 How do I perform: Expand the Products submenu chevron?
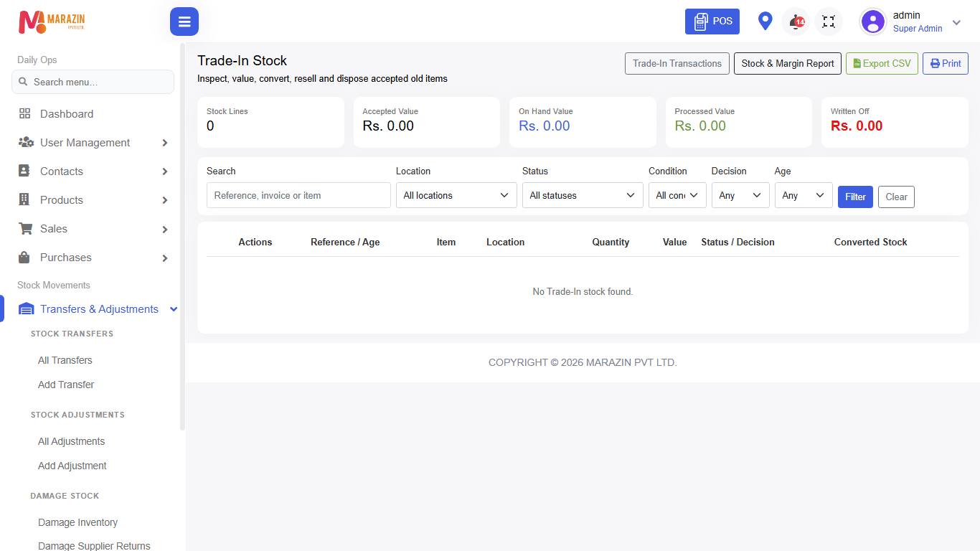pos(165,200)
